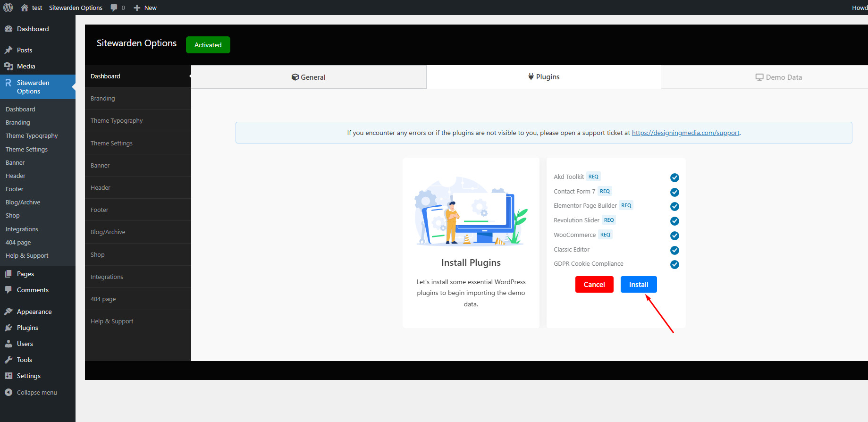Click the Comments icon in sidebar
The image size is (868, 422).
click(8, 290)
